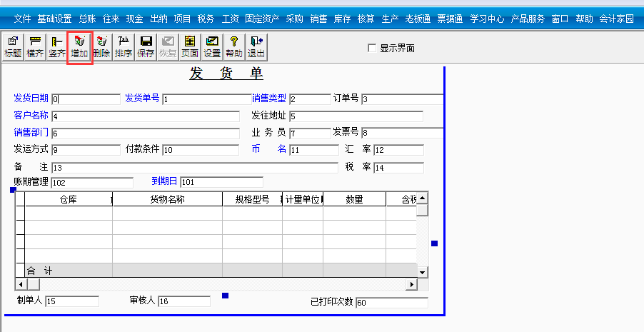Click the 增加 (Add) toolbar icon
644x332 pixels.
coord(79,47)
